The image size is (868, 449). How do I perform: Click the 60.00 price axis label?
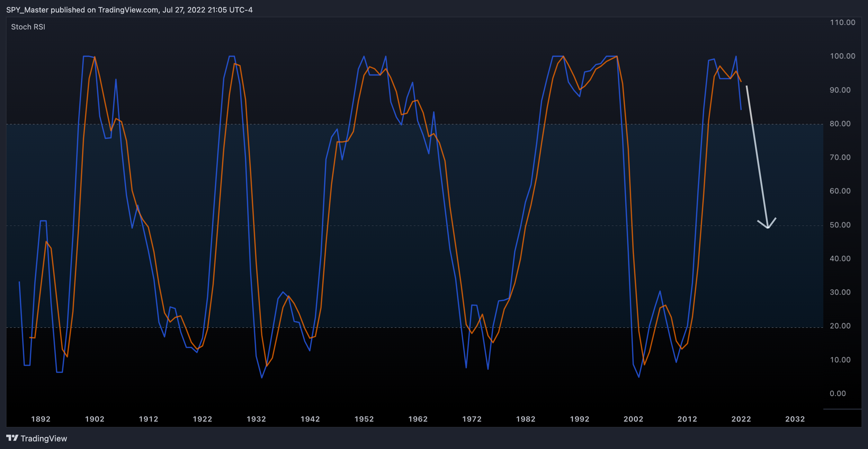click(x=840, y=191)
